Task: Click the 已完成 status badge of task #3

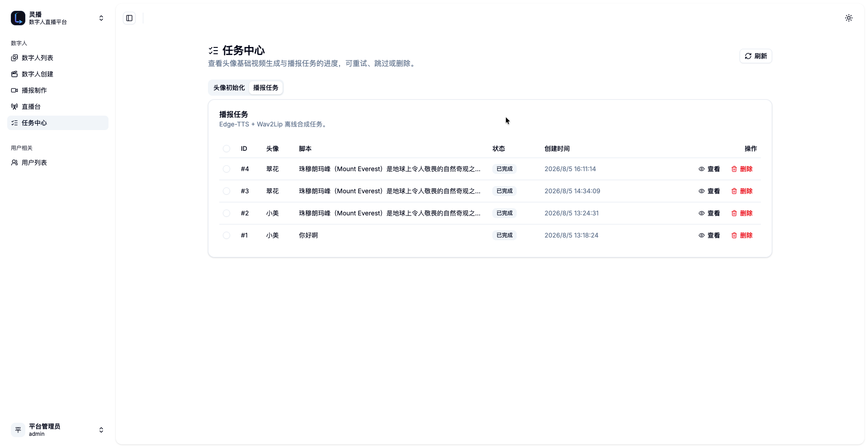Action: pyautogui.click(x=505, y=191)
